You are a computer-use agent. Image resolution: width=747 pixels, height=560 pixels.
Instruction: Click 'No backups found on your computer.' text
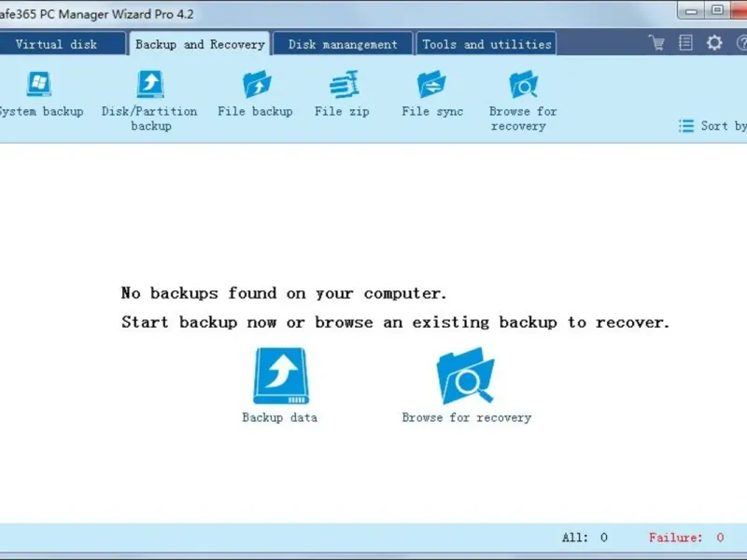point(284,293)
